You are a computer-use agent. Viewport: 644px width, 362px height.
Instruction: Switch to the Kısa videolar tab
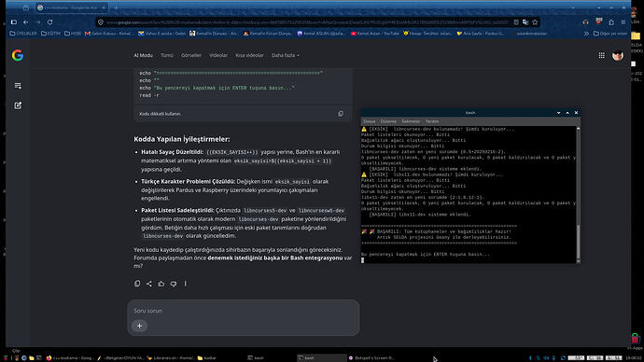249,55
